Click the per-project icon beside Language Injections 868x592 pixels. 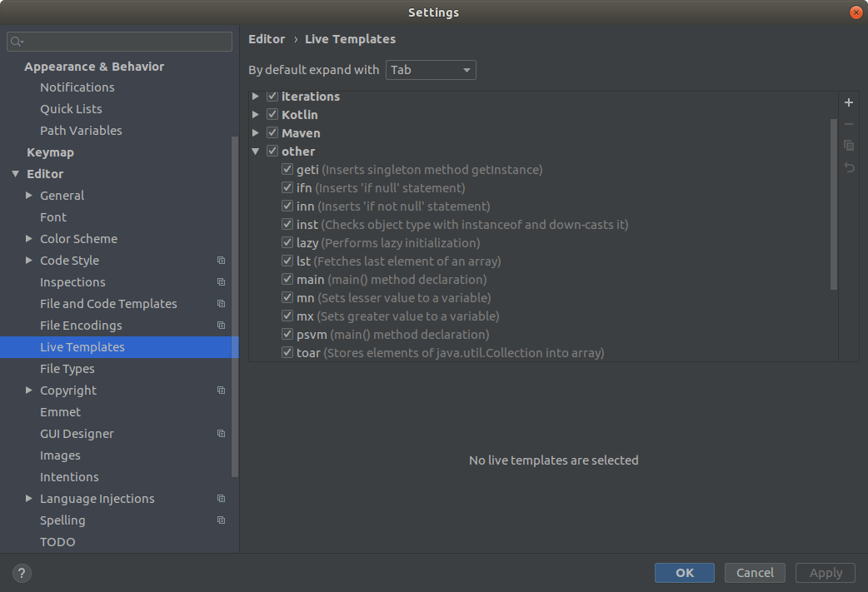point(220,498)
